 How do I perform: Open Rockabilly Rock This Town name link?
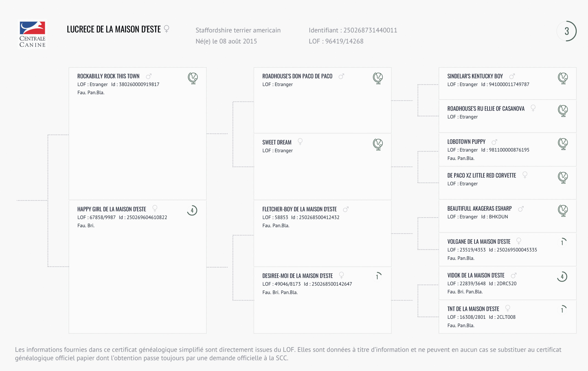[x=108, y=76]
